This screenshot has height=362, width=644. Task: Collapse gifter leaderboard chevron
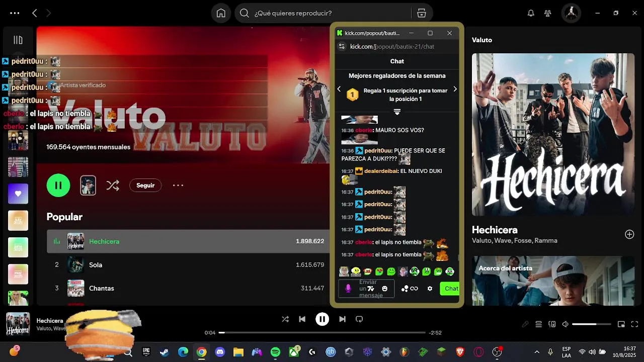tap(397, 112)
